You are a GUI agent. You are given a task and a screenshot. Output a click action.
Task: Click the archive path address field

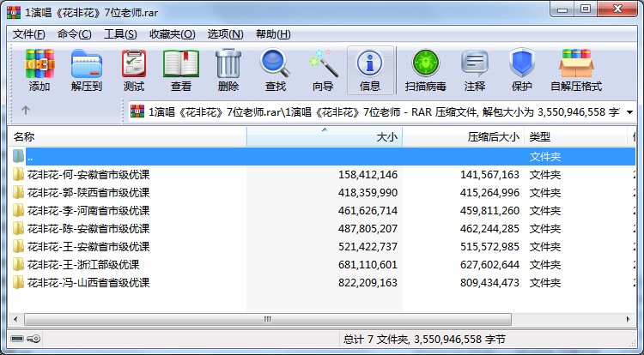click(382, 111)
